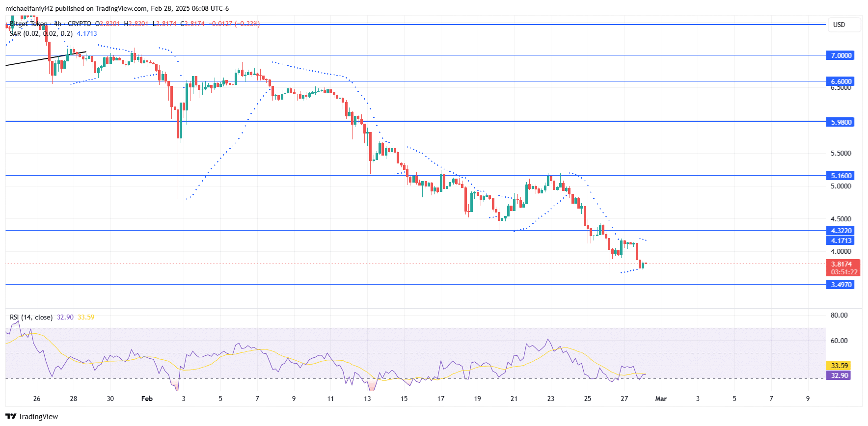Viewport: 868px width, 426px height.
Task: Click the 5.5000 price axis label
Action: tap(841, 153)
